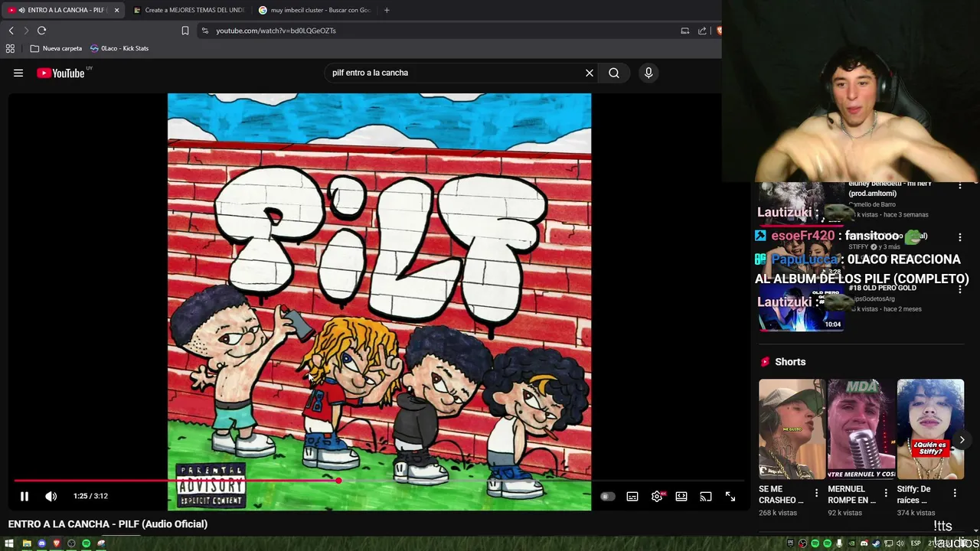Open Nueva carpeta bookmarks folder

coord(56,48)
